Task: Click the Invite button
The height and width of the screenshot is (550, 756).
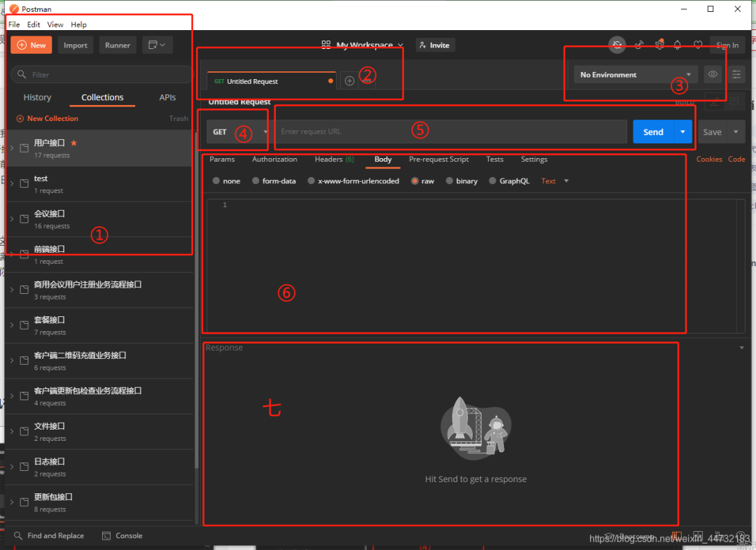Action: coord(435,45)
